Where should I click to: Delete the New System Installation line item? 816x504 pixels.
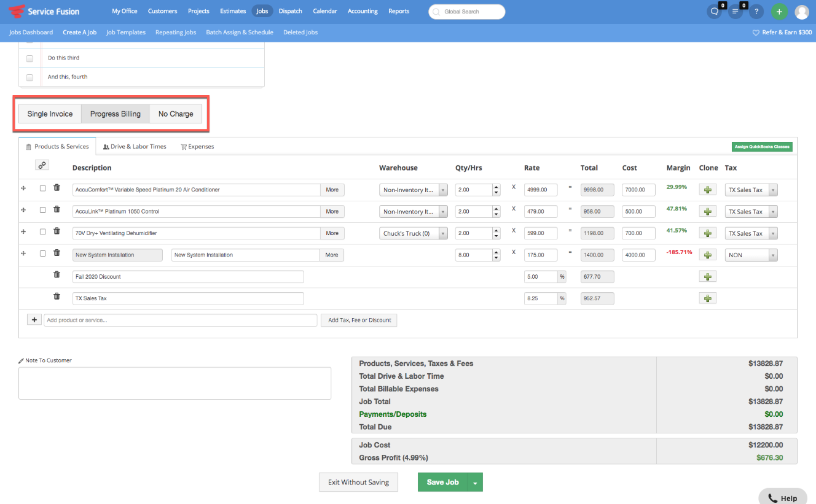(57, 253)
